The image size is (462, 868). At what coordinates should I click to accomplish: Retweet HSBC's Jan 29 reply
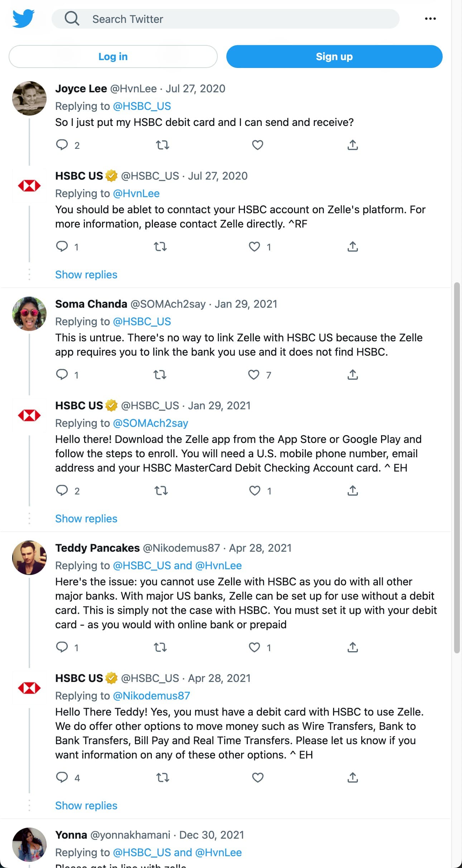pyautogui.click(x=161, y=491)
